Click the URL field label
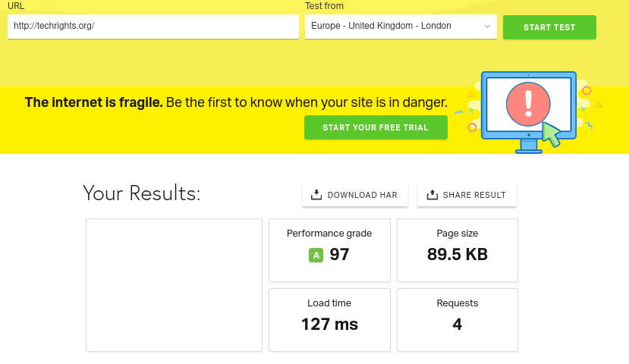 coord(16,6)
